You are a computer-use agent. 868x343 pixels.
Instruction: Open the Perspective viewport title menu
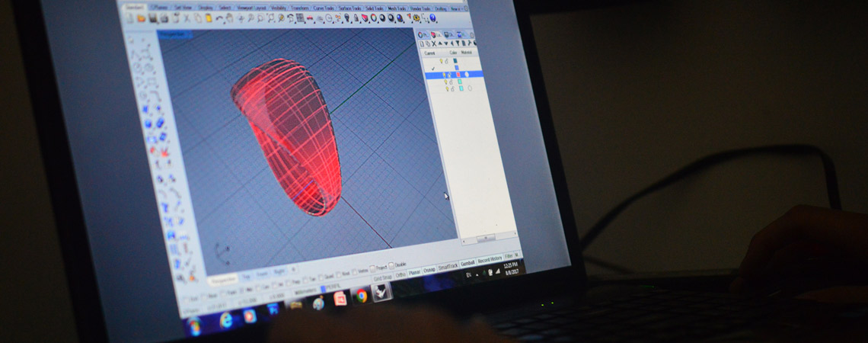(x=174, y=34)
